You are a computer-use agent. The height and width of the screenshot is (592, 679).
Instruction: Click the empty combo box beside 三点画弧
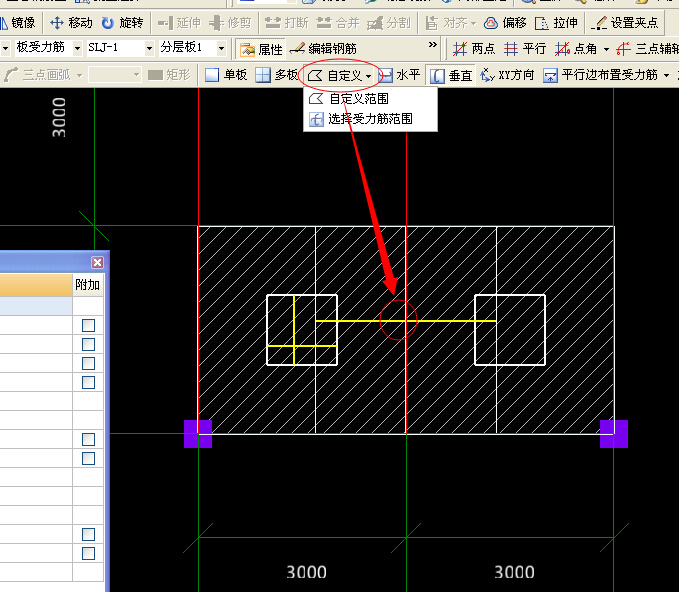[x=115, y=75]
